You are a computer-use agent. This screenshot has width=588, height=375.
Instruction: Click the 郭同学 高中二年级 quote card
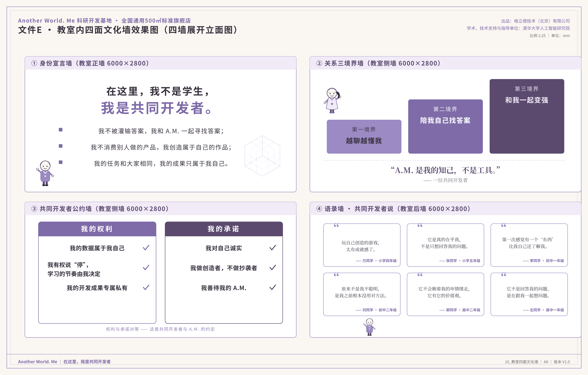point(445,294)
